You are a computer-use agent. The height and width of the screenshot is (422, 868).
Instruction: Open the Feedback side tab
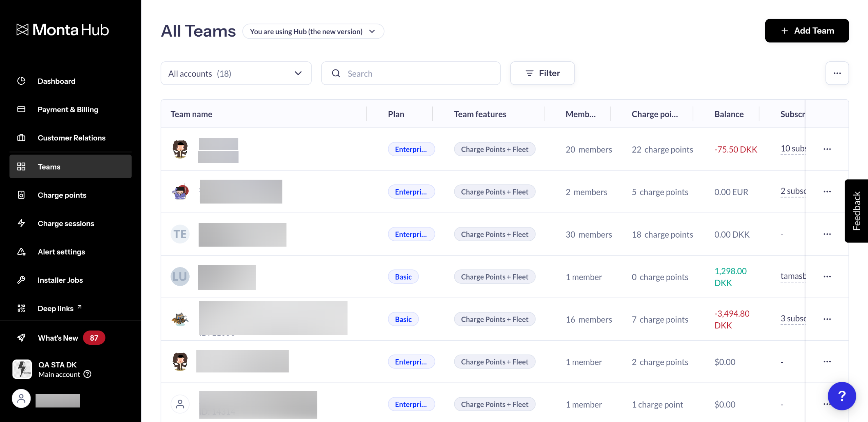tap(856, 210)
